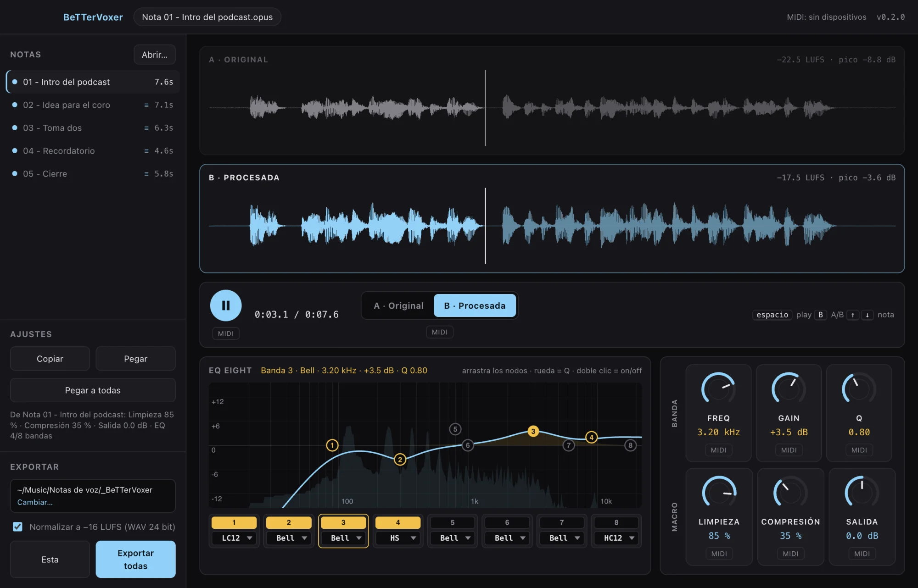918x588 pixels.
Task: Toggle EQ band 2 on/off
Action: [x=289, y=522]
